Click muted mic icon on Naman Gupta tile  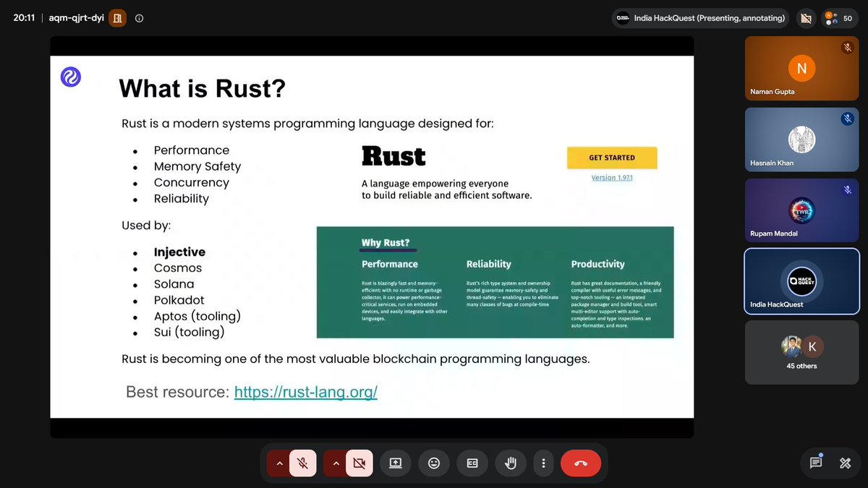847,48
